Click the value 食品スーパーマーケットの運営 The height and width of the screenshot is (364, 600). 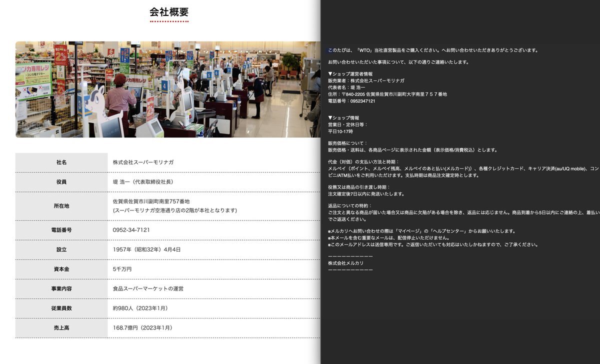tap(148, 288)
